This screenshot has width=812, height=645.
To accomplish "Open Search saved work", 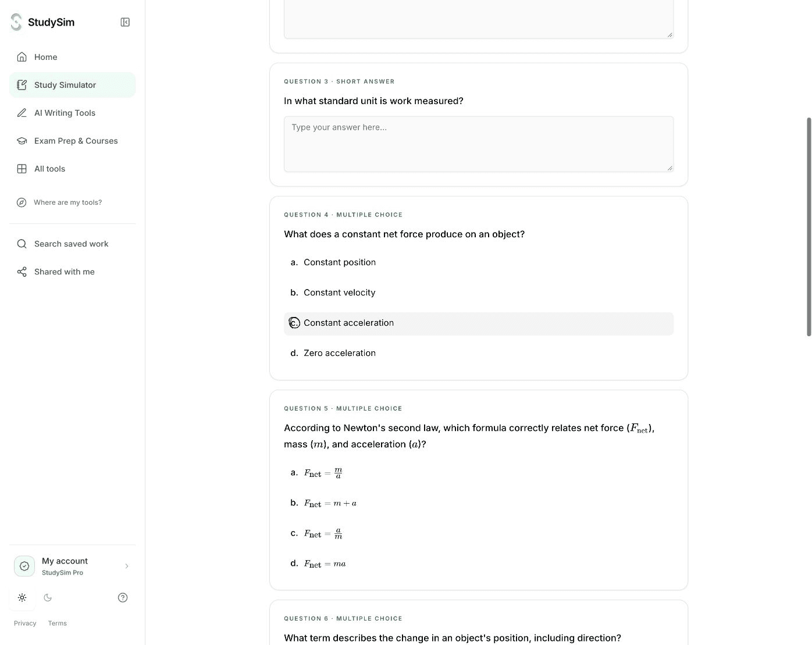I will [73, 244].
